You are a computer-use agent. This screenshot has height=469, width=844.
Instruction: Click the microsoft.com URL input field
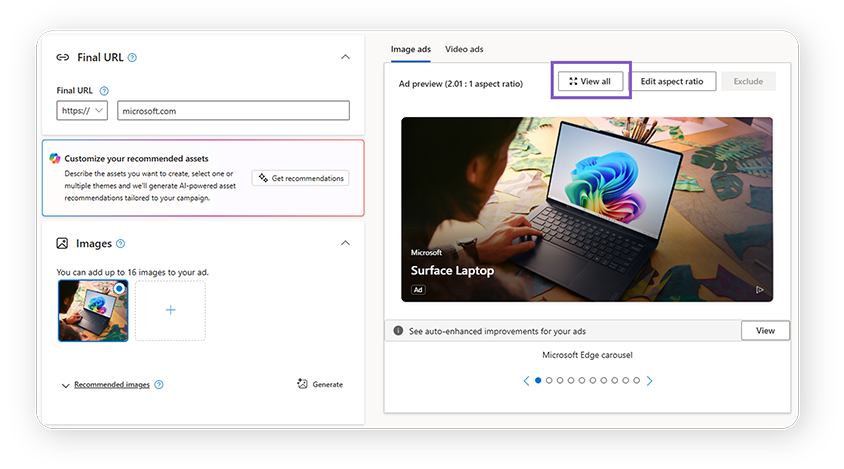(233, 111)
